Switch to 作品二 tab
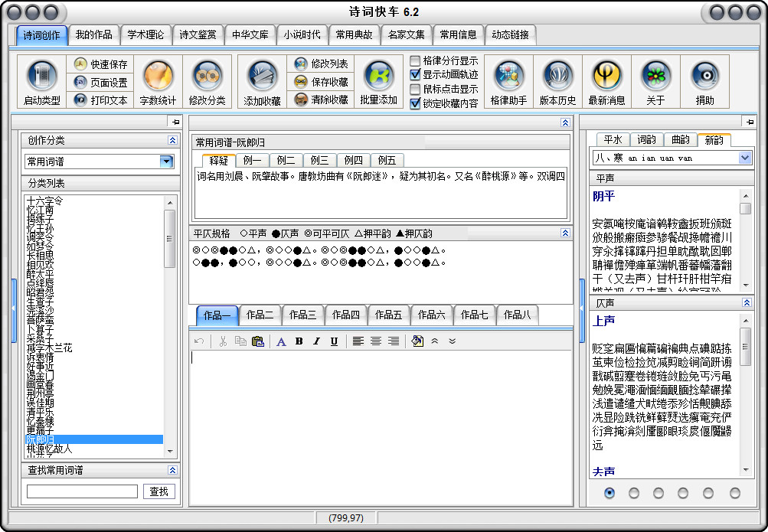Screen dimensions: 768x532 click(x=260, y=315)
